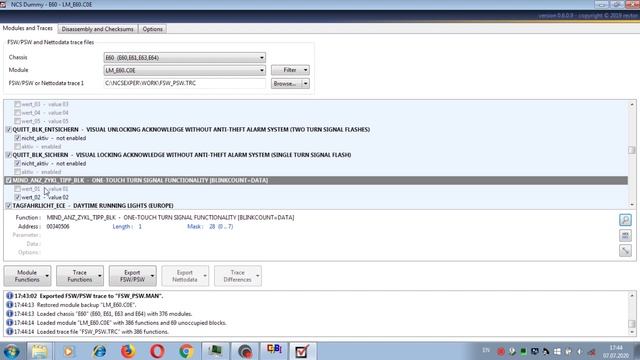Open File Explorer from the taskbar
The height and width of the screenshot is (360, 640).
pos(39,351)
